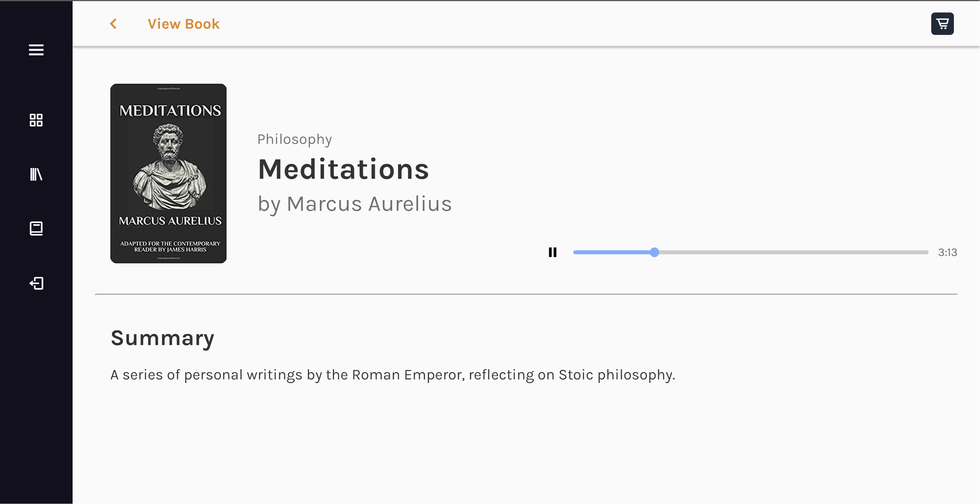Open the book reader sidebar icon

pyautogui.click(x=36, y=229)
